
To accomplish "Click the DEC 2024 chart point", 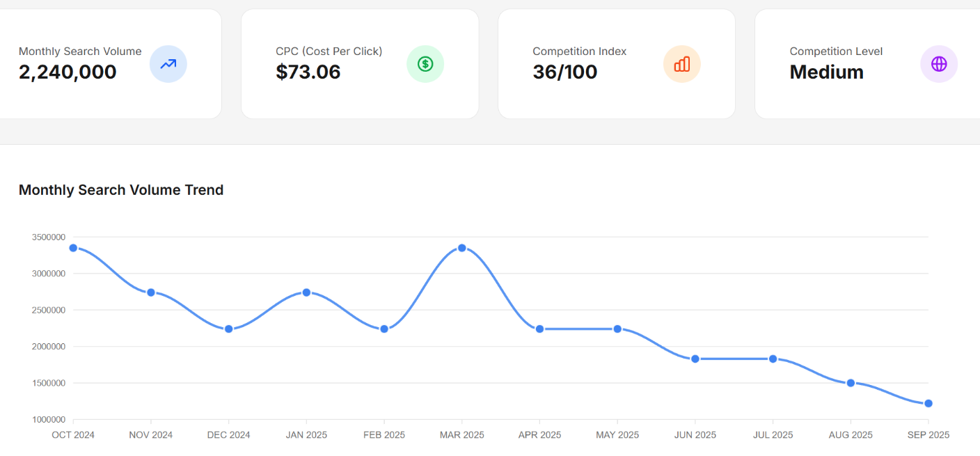I will 228,329.
